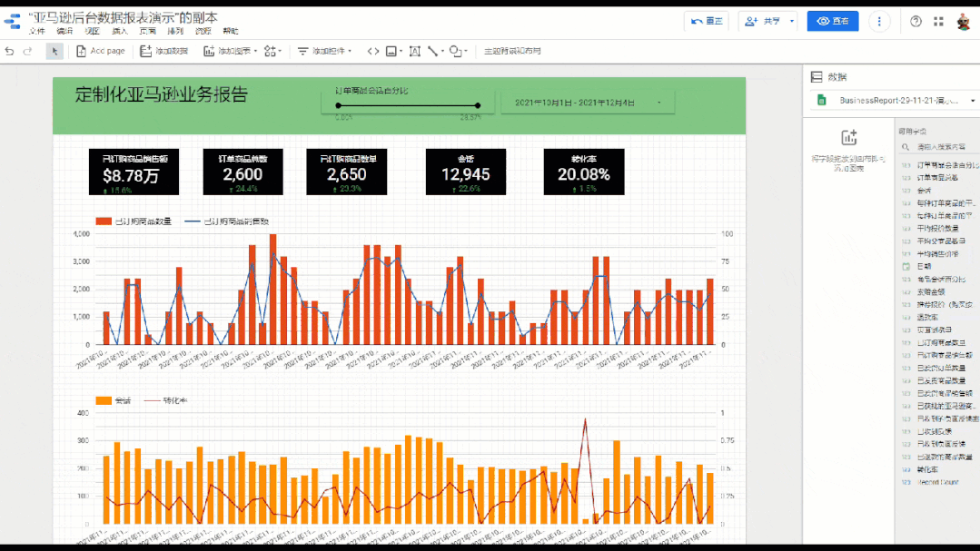Click the undo arrow in the toolbar
Image resolution: width=980 pixels, height=551 pixels.
point(10,51)
